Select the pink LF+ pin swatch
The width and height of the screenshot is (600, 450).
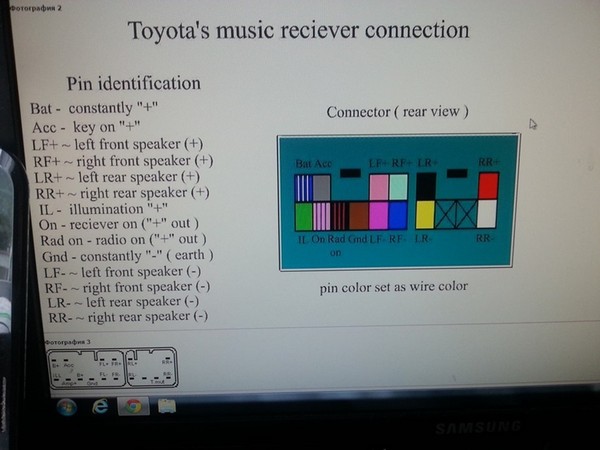[x=379, y=187]
